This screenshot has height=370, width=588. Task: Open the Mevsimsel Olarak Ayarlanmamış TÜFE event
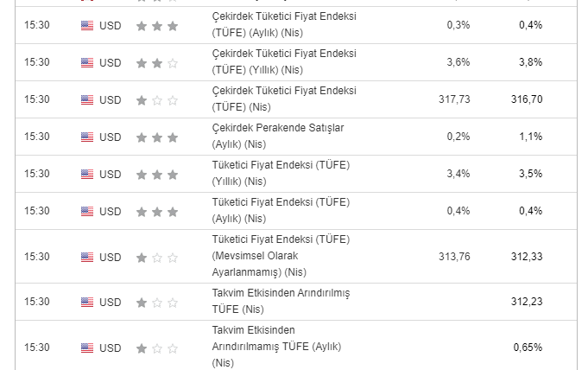point(280,257)
